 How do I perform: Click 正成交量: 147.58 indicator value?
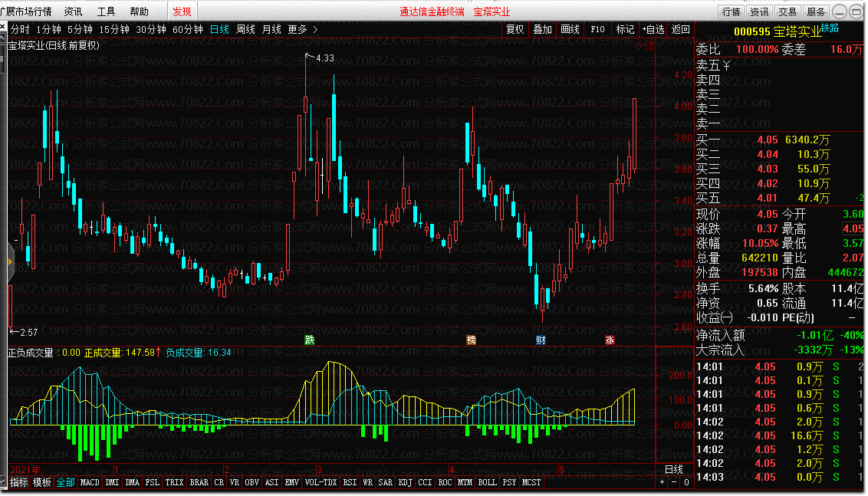pos(119,353)
